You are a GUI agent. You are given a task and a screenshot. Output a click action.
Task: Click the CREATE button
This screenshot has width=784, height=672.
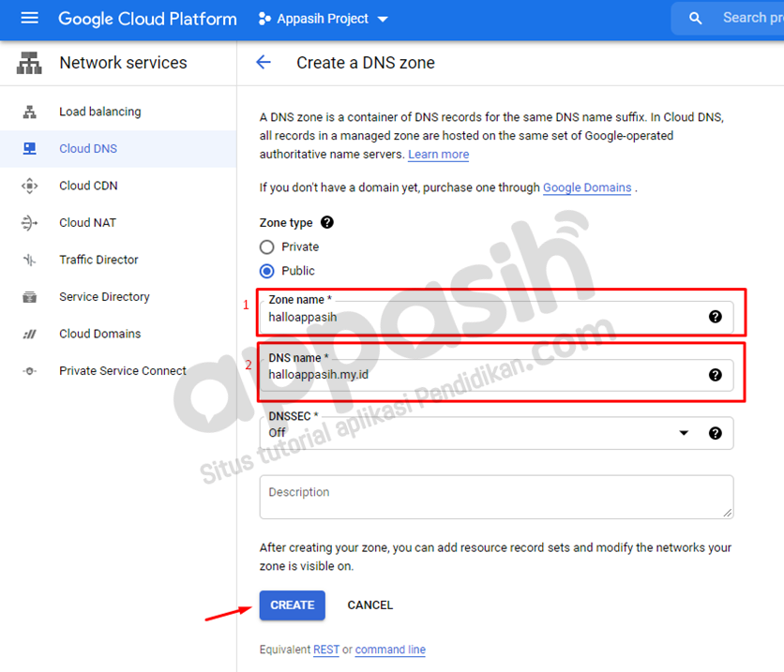(292, 605)
